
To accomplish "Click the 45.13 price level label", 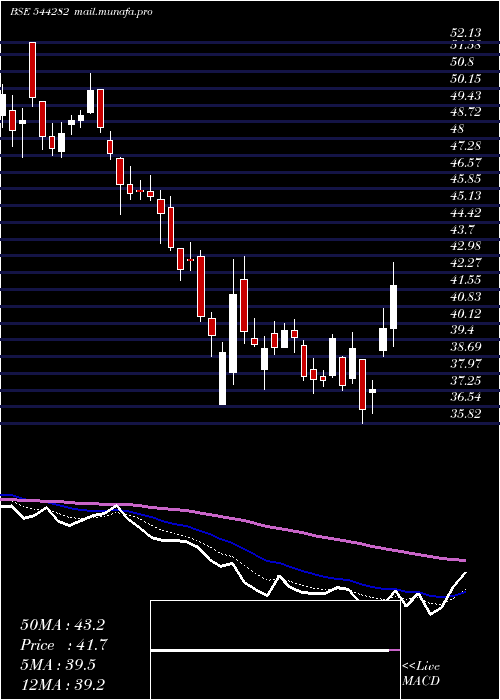I will coord(466,196).
